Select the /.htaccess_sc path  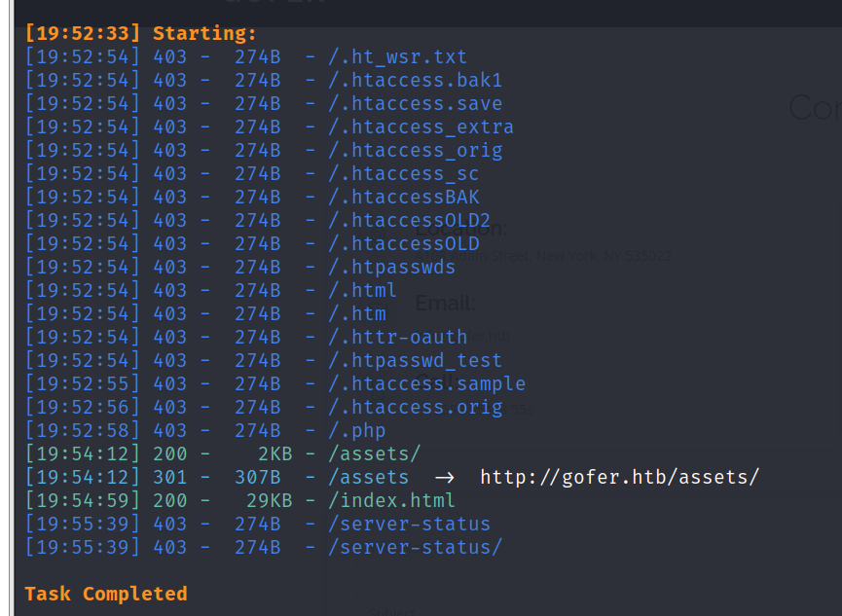(x=403, y=174)
